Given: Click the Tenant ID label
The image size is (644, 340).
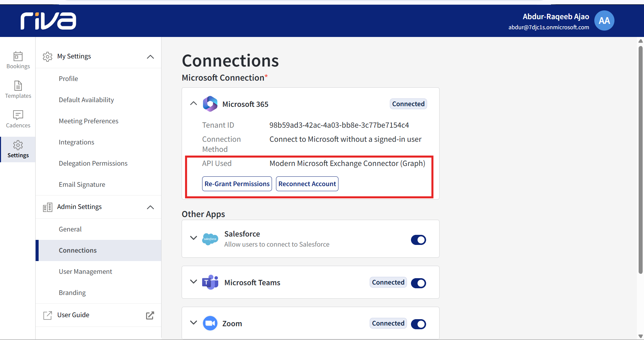Looking at the screenshot, I should coord(218,125).
